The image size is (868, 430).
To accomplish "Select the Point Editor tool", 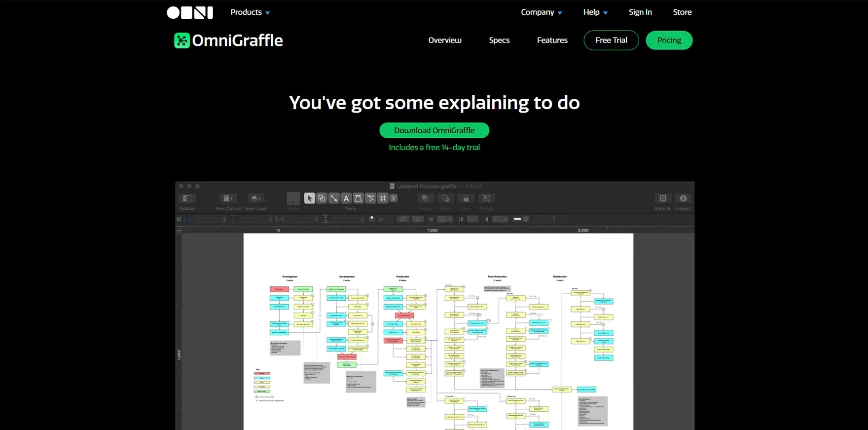I will (x=370, y=198).
